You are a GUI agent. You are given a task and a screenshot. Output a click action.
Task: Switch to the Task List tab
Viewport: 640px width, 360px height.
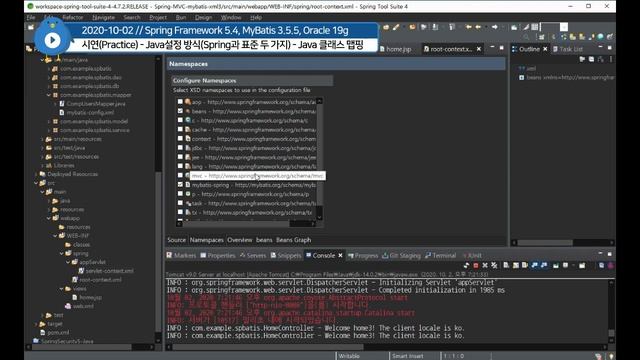click(568, 49)
